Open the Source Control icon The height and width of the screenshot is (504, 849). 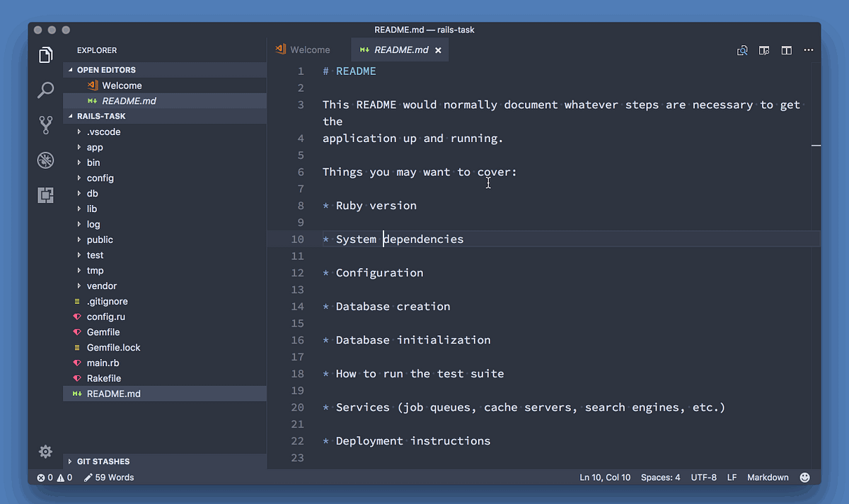45,124
